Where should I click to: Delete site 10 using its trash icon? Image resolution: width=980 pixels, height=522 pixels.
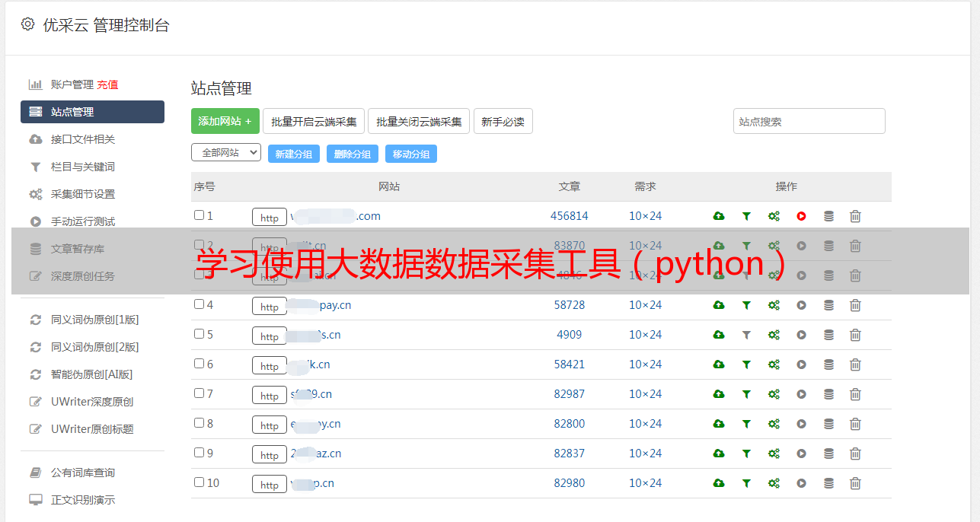855,483
